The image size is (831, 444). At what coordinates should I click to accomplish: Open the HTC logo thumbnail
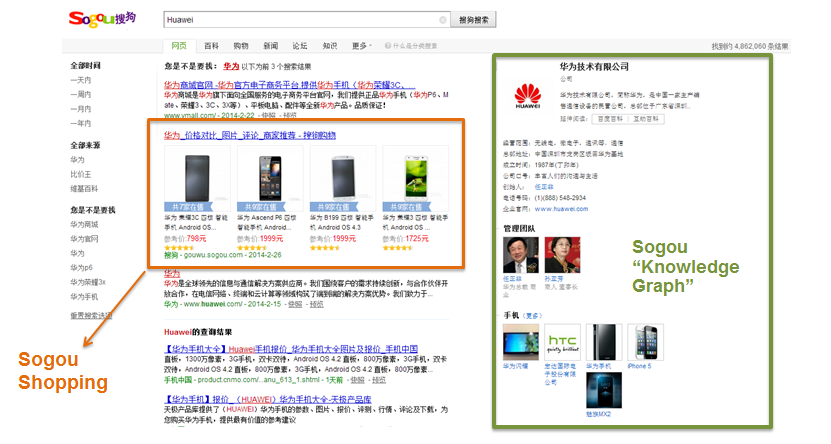click(x=563, y=342)
